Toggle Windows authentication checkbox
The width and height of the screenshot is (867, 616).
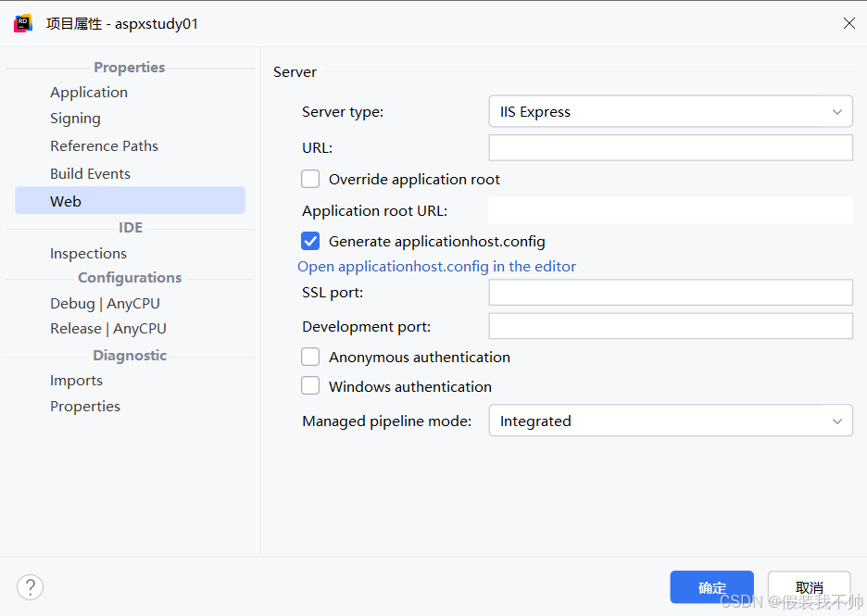[x=311, y=387]
